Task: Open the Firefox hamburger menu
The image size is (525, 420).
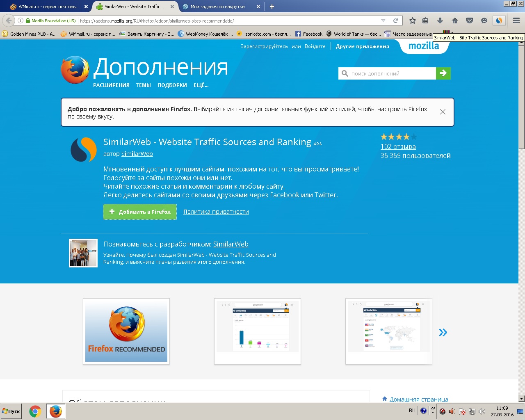Action: pyautogui.click(x=516, y=21)
